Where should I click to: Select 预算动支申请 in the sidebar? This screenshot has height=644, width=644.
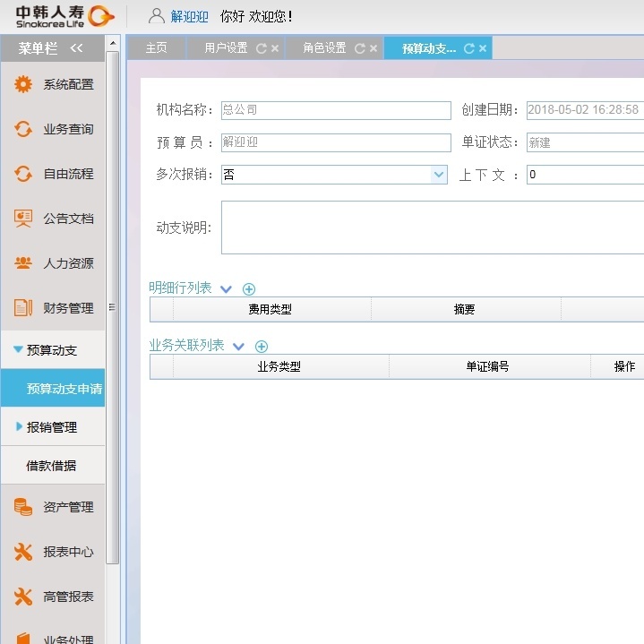click(64, 389)
